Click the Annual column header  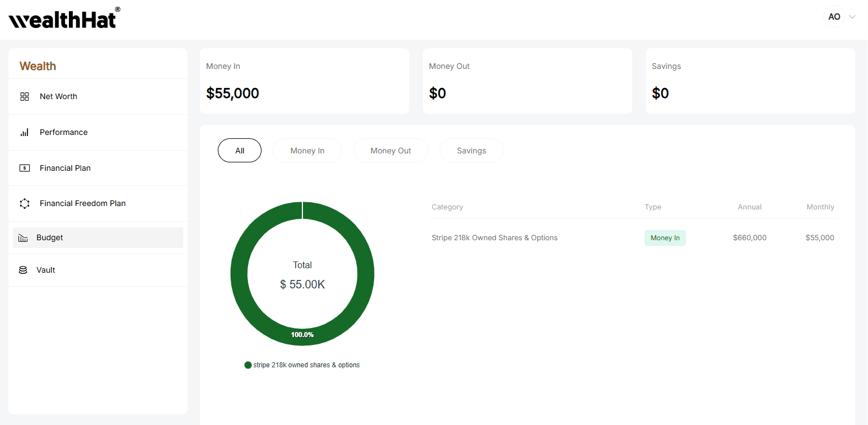(750, 207)
